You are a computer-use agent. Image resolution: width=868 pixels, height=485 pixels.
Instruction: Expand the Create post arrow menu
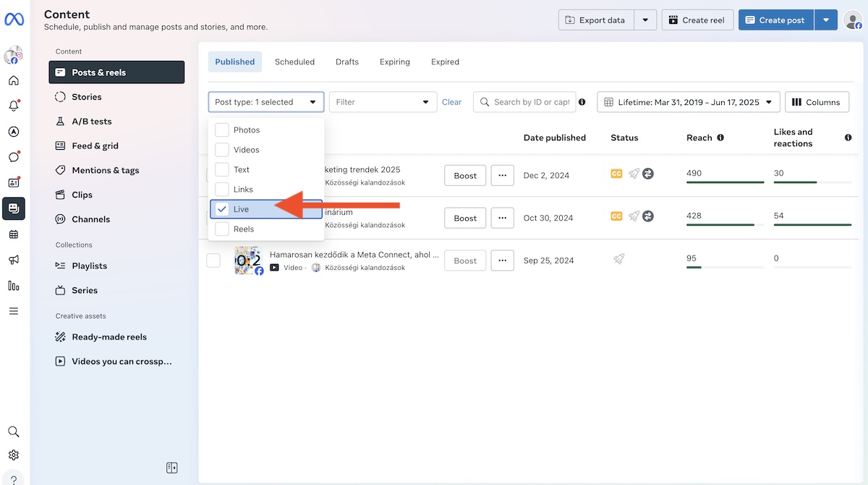[826, 20]
